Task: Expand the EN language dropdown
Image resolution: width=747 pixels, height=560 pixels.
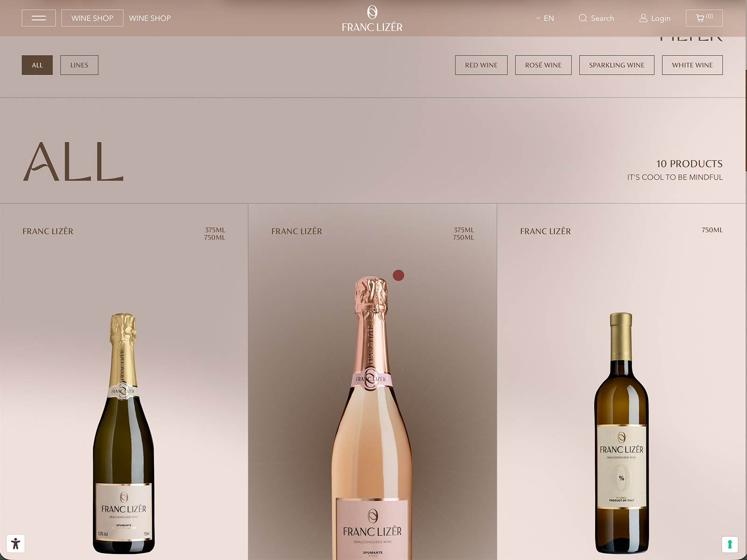Action: click(x=545, y=18)
